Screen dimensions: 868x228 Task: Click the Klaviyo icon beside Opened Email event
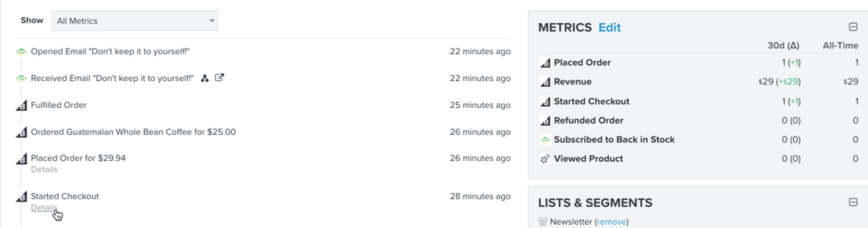tap(21, 52)
